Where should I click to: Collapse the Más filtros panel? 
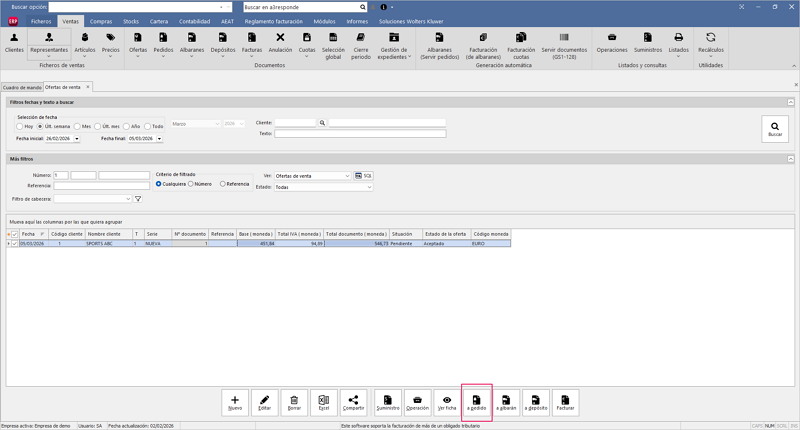pos(790,159)
